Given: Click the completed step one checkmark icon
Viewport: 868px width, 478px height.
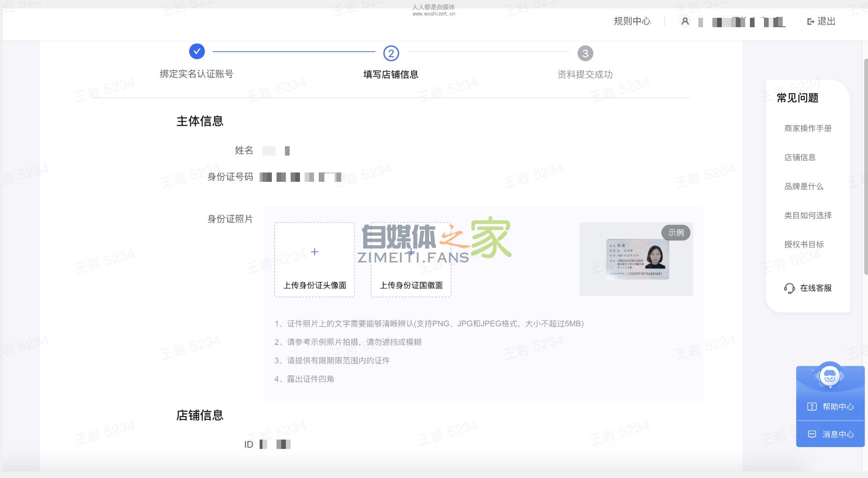Looking at the screenshot, I should pyautogui.click(x=197, y=52).
